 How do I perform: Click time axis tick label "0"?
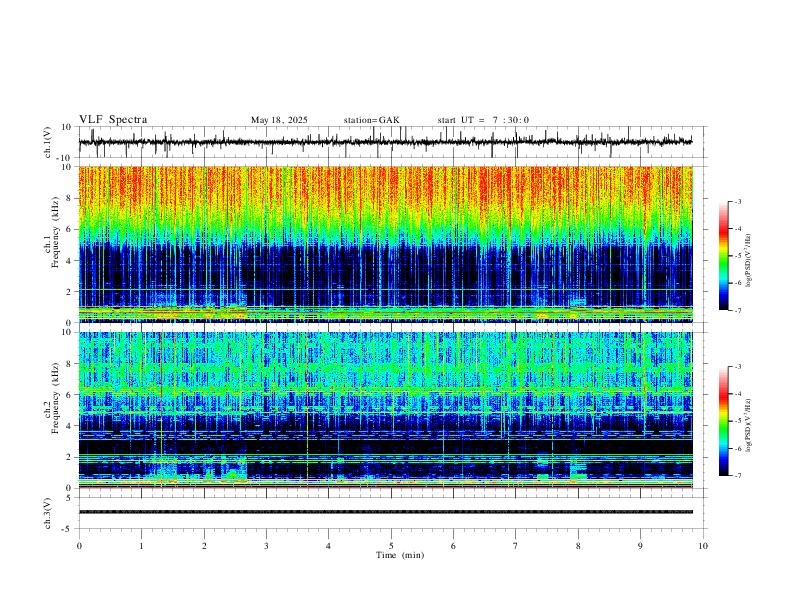[79, 546]
